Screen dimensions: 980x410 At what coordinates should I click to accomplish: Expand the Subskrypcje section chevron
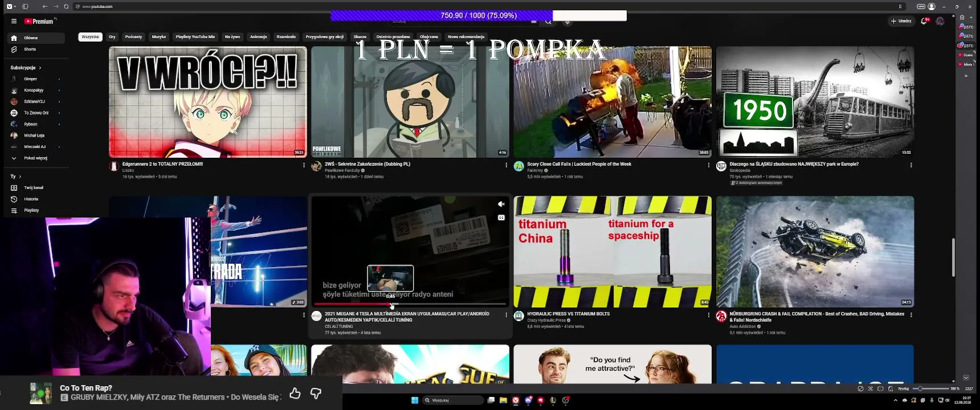pyautogui.click(x=40, y=68)
